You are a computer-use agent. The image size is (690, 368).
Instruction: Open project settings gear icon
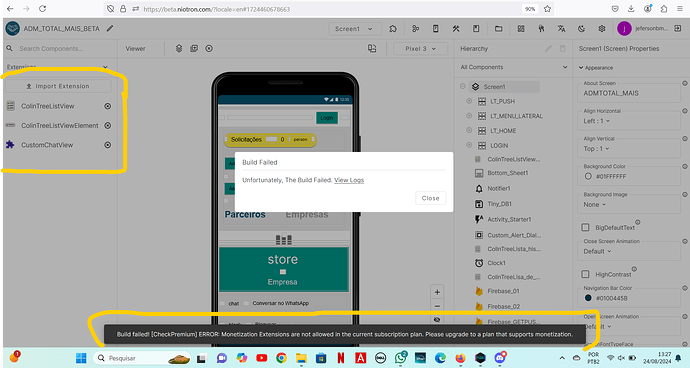[602, 29]
